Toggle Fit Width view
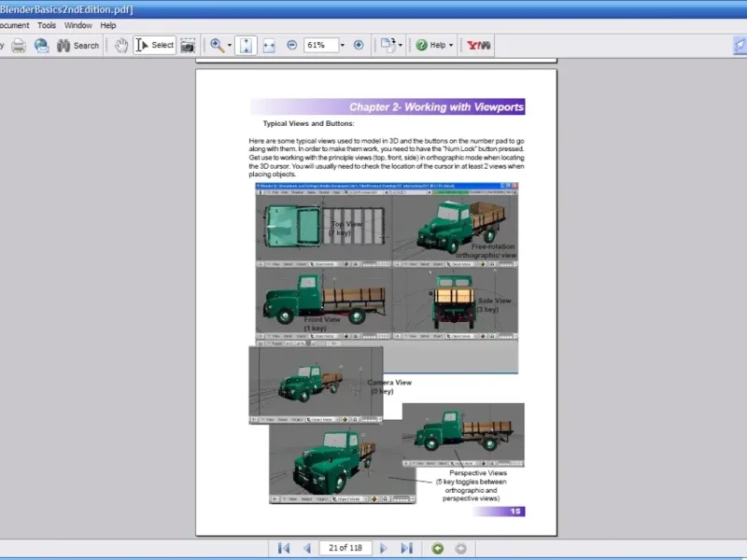This screenshot has width=747, height=560. [x=269, y=45]
